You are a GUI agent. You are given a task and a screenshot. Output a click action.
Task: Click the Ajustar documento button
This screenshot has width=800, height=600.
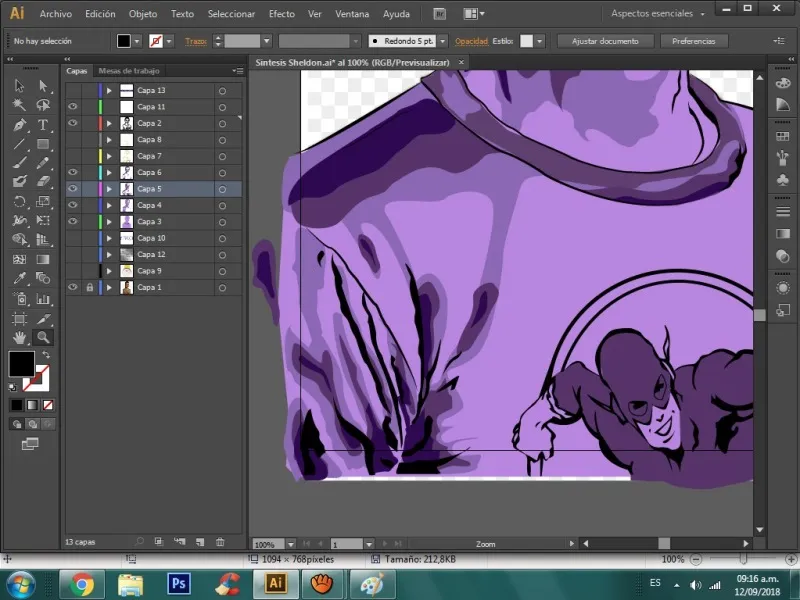605,41
